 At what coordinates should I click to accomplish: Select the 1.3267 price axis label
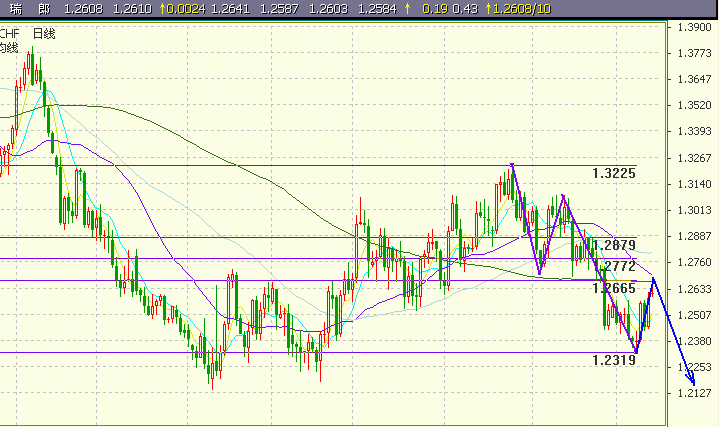[x=694, y=158]
